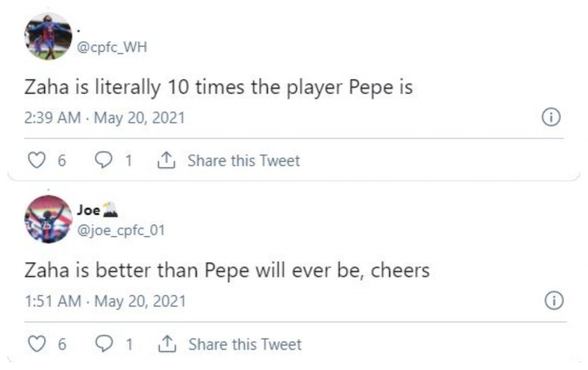Like the tweet by @cpfc_WH
Image resolution: width=588 pixels, height=370 pixels.
point(37,160)
